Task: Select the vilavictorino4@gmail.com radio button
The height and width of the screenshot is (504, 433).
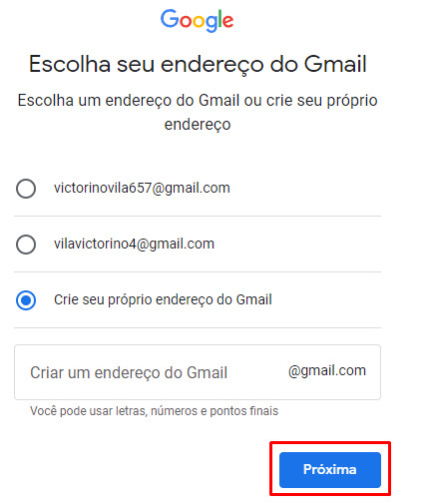Action: [x=26, y=245]
